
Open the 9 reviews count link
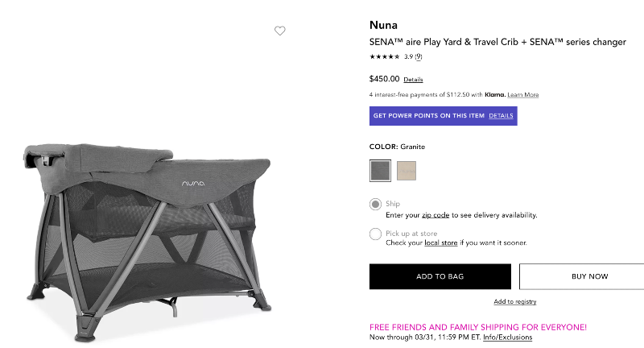point(419,56)
